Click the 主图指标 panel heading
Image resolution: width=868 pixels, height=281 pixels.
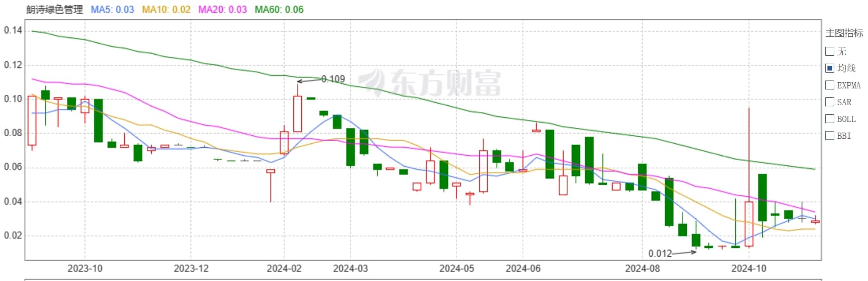(x=844, y=33)
